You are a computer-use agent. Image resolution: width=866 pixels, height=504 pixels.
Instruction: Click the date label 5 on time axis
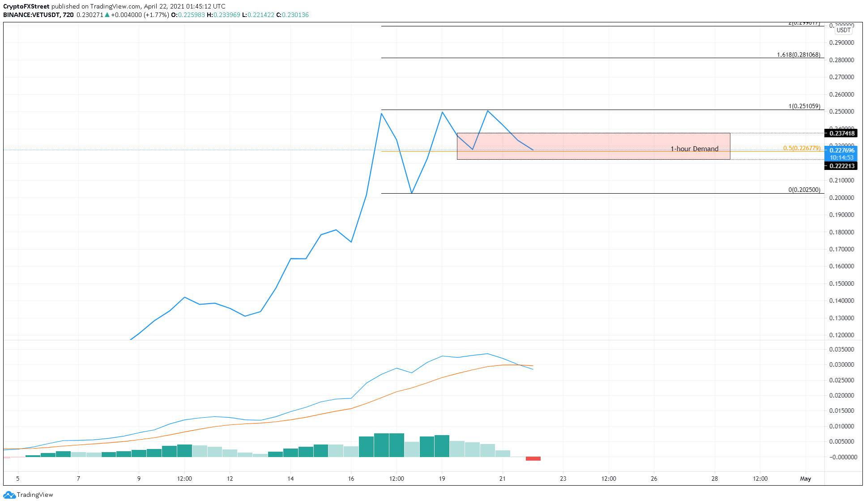[x=18, y=479]
